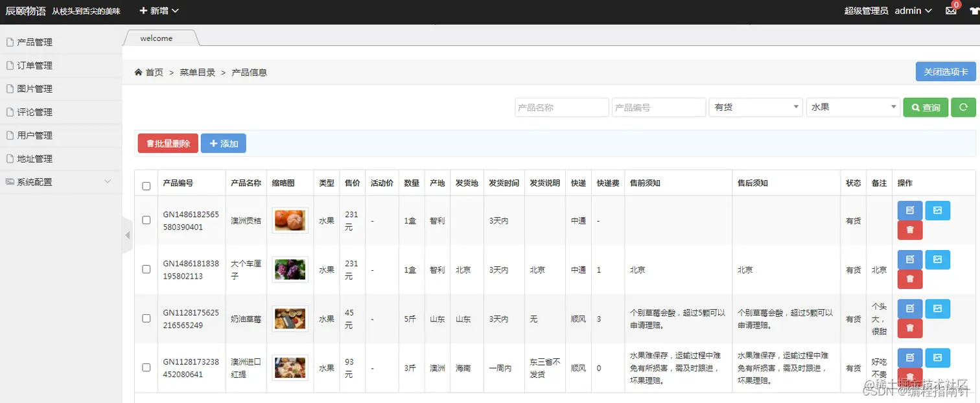
Task: Click the 批量删除 button
Action: [x=168, y=143]
